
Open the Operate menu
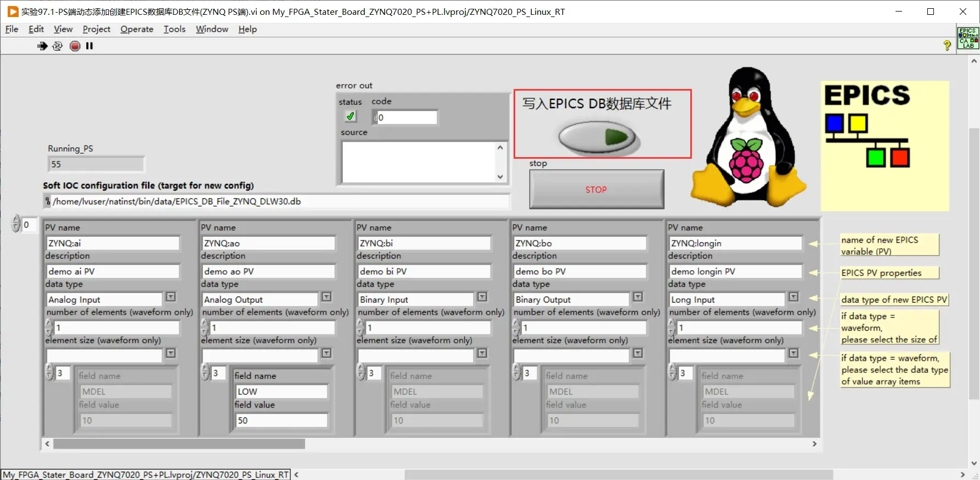[137, 29]
